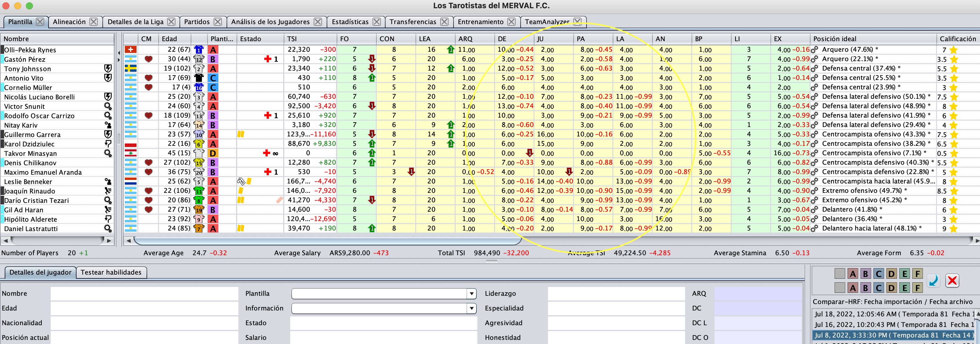Viewport: 980px width, 344px height.
Task: Open the Información dropdown
Action: (x=471, y=308)
